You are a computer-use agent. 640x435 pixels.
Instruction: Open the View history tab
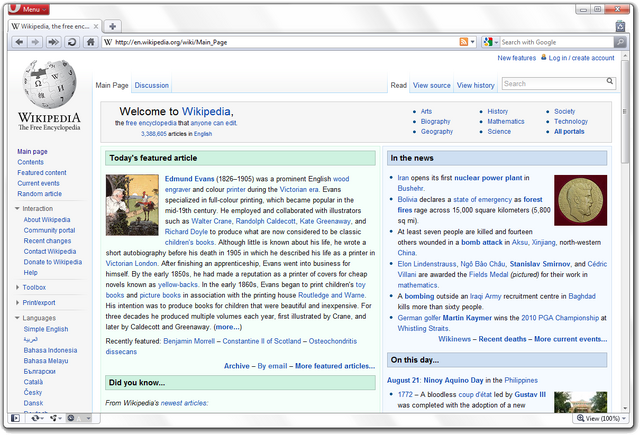[476, 85]
